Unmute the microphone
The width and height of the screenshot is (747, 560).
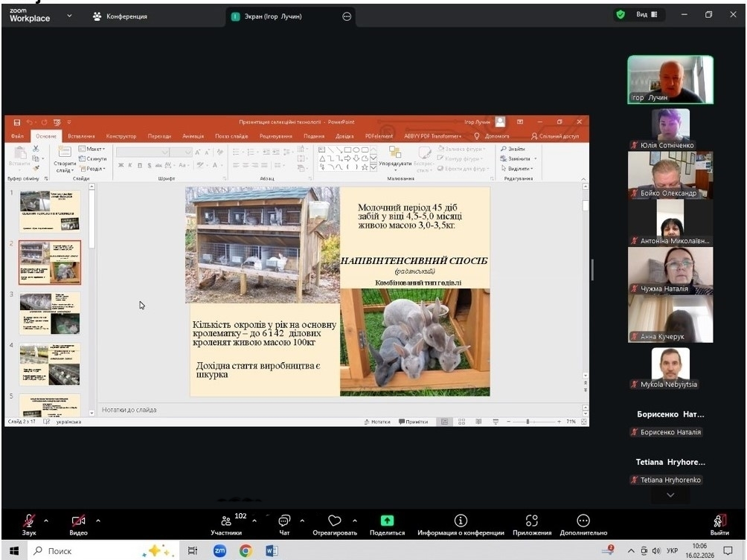tap(29, 521)
